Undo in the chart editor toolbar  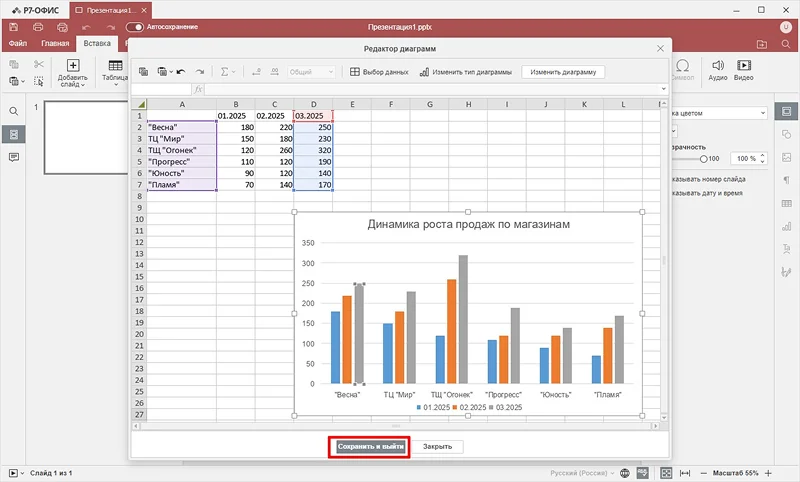coord(181,72)
